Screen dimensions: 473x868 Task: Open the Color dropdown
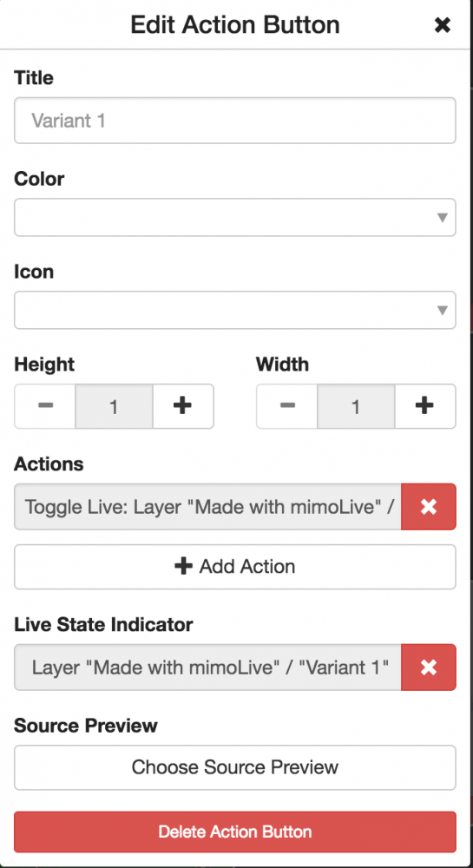click(235, 218)
